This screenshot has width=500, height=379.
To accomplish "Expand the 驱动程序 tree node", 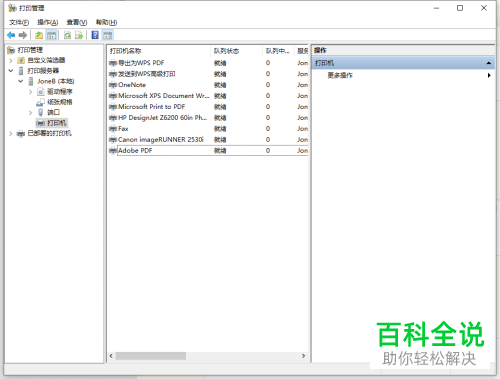I will (30, 92).
